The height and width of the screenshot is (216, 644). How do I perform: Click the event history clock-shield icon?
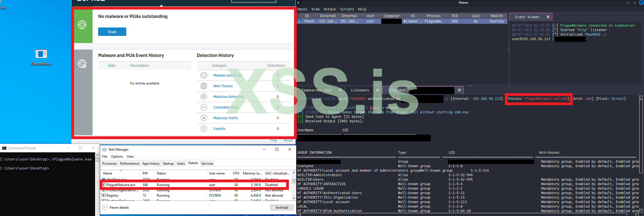pyautogui.click(x=82, y=64)
